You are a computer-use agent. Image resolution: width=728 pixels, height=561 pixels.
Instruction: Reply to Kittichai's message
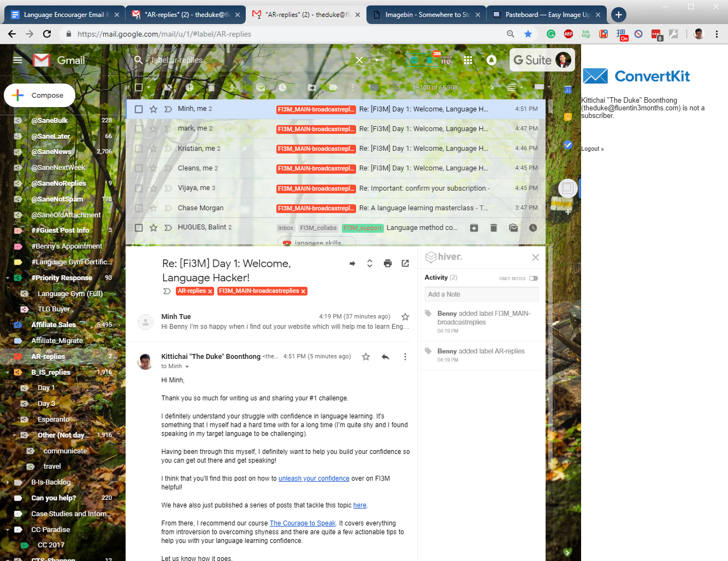(386, 357)
